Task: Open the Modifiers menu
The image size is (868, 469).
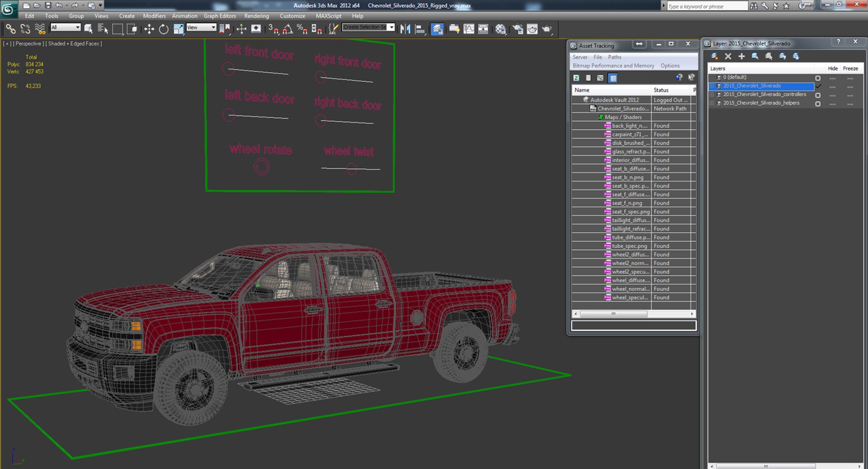Action: pos(154,16)
